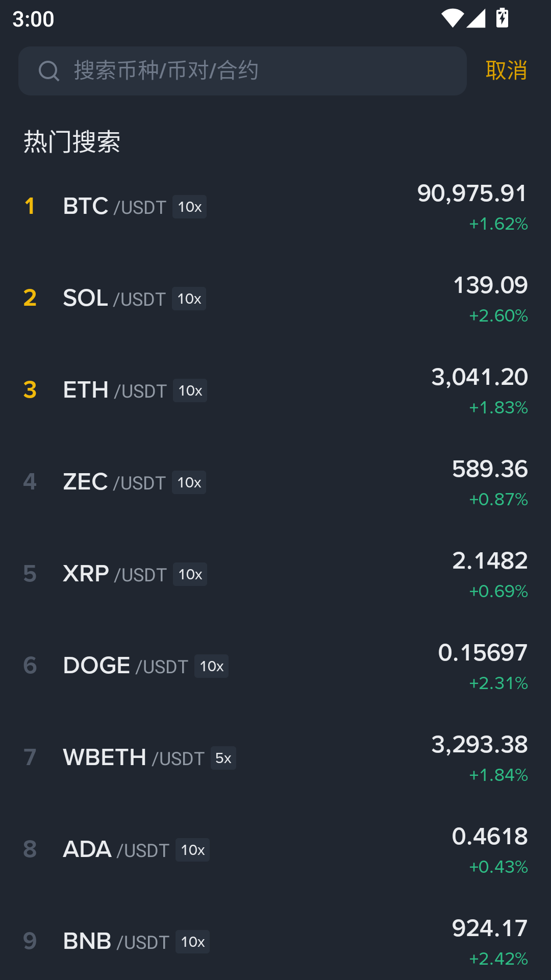This screenshot has width=551, height=980.
Task: Tap the battery icon in status bar
Action: point(503,18)
